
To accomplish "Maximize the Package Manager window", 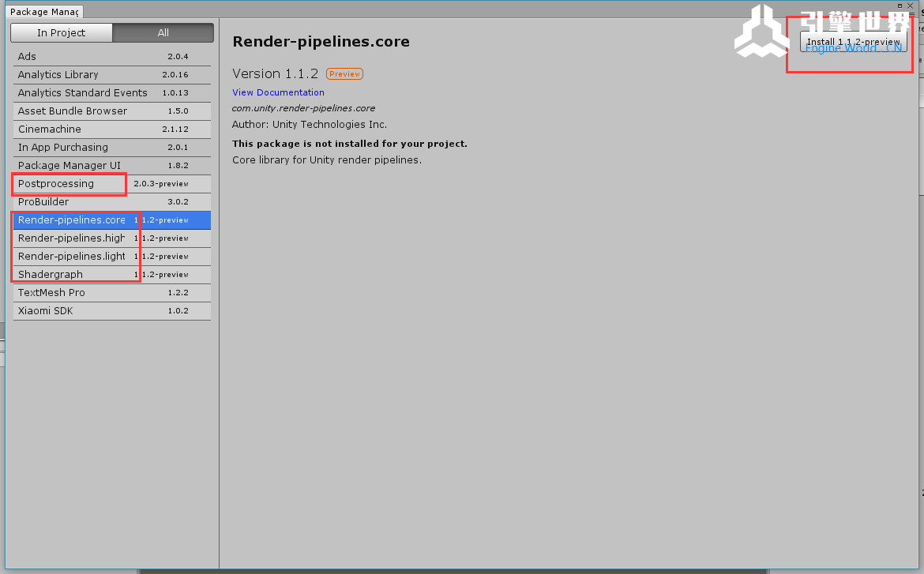I will coord(900,6).
